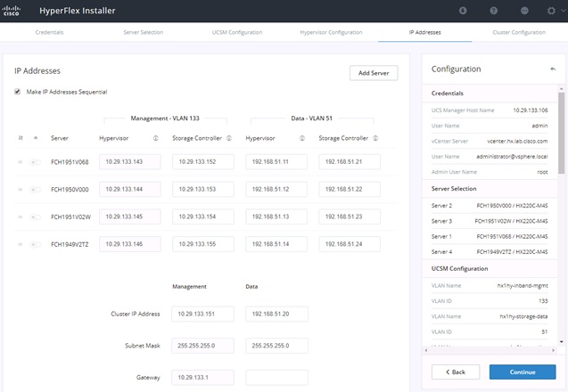The width and height of the screenshot is (568, 392).
Task: Click scroll-right arrow in Configuration panel
Action: [x=553, y=350]
